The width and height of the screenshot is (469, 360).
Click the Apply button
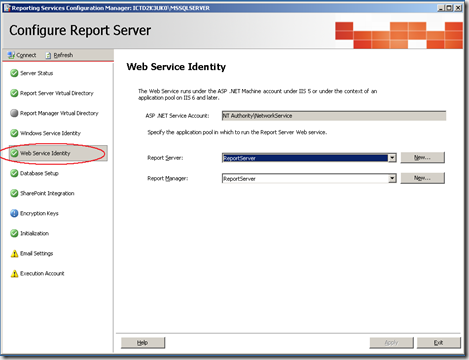(391, 342)
